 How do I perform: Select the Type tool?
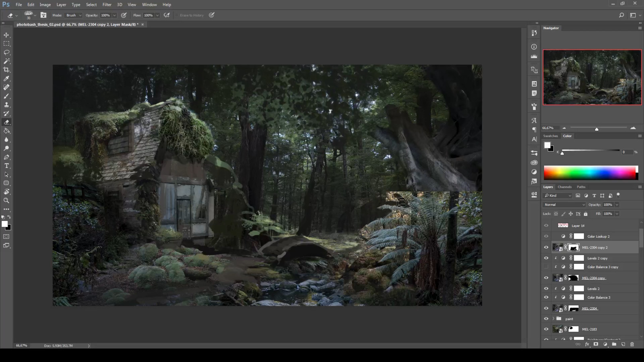point(6,166)
